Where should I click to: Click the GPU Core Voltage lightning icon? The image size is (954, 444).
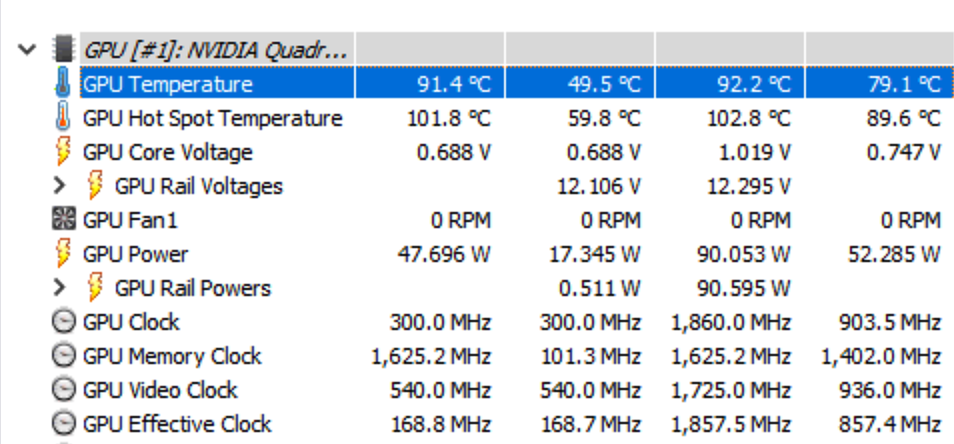pos(64,152)
